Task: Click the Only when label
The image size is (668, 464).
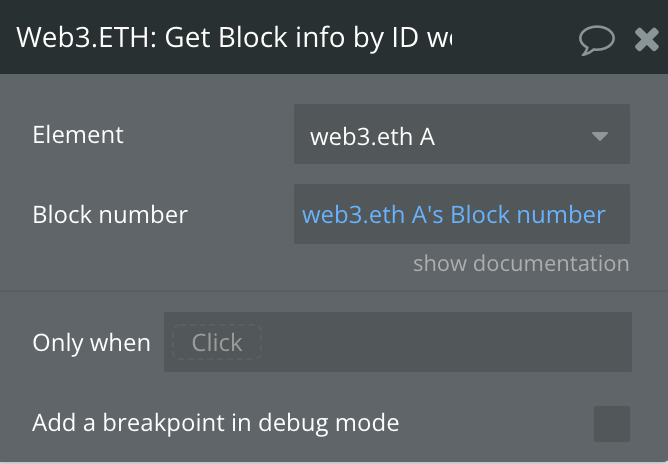Action: [92, 343]
